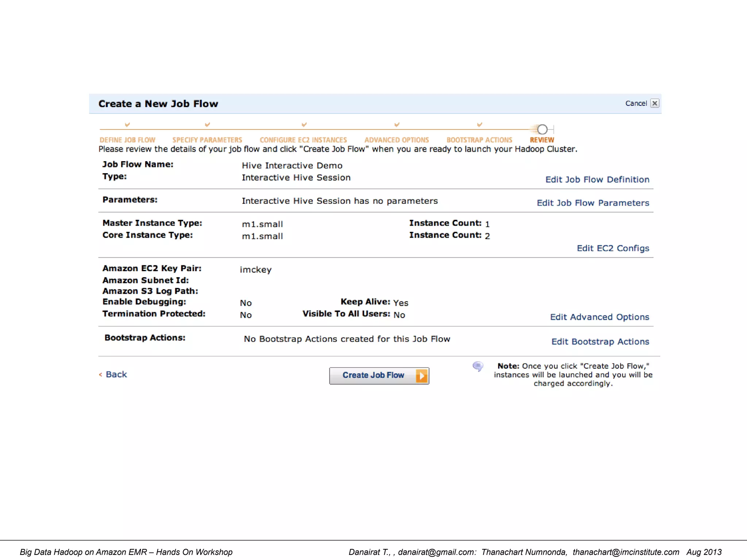The height and width of the screenshot is (560, 747).
Task: Open Edit Job Flow Parameters link
Action: 593,203
